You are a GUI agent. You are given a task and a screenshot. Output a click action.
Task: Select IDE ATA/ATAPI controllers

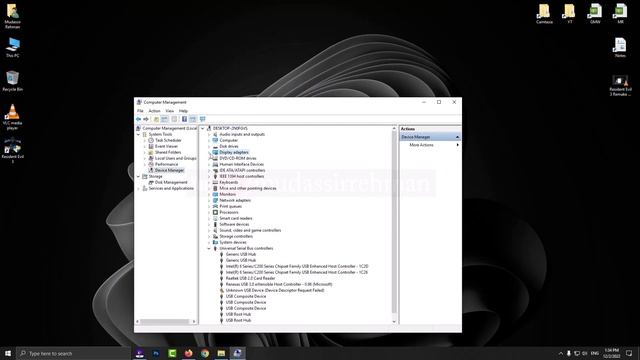tap(242, 170)
